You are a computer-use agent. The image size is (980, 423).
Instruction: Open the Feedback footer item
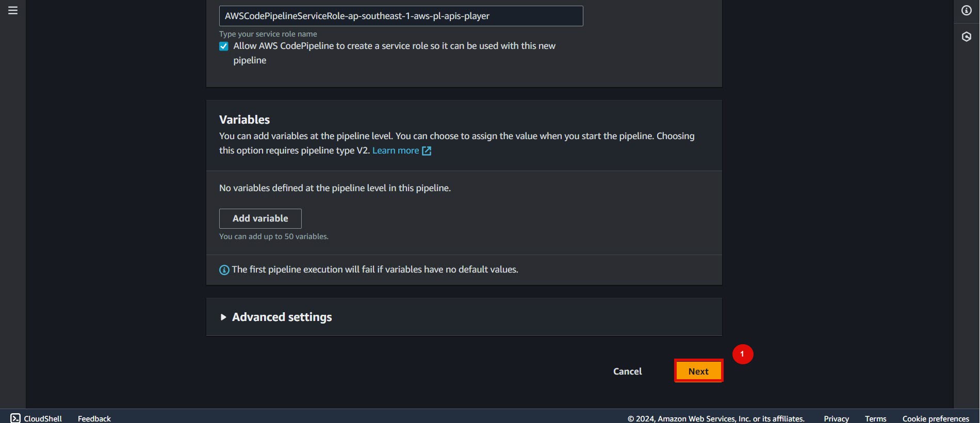pos(94,418)
